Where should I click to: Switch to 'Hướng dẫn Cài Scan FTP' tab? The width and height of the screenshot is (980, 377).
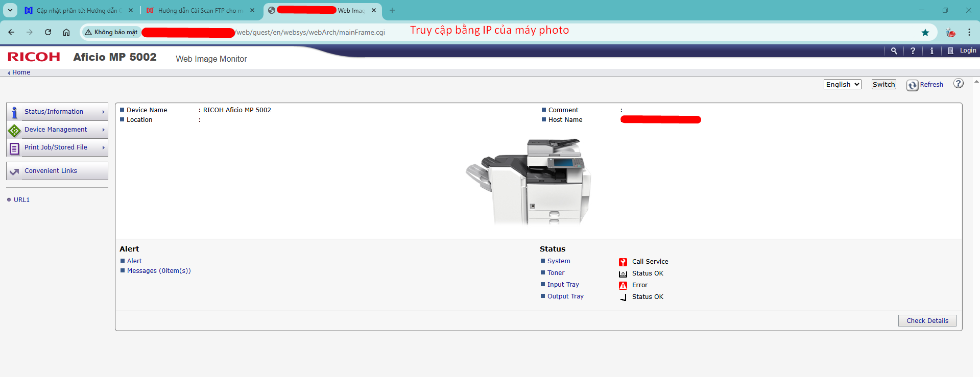[200, 11]
